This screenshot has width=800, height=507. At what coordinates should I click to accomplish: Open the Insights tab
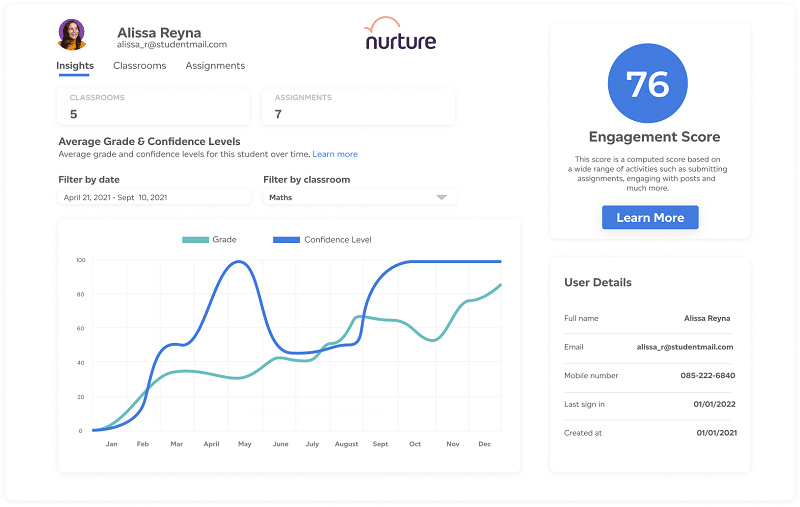[x=75, y=66]
